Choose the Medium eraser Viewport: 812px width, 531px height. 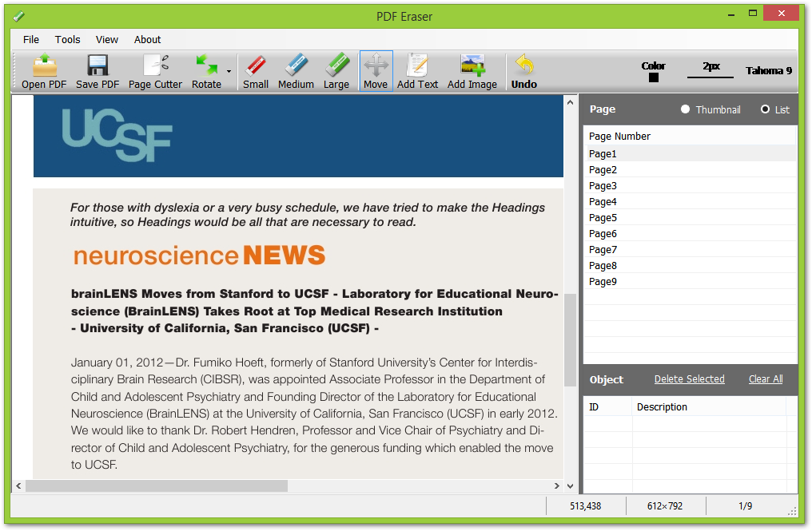[x=296, y=71]
